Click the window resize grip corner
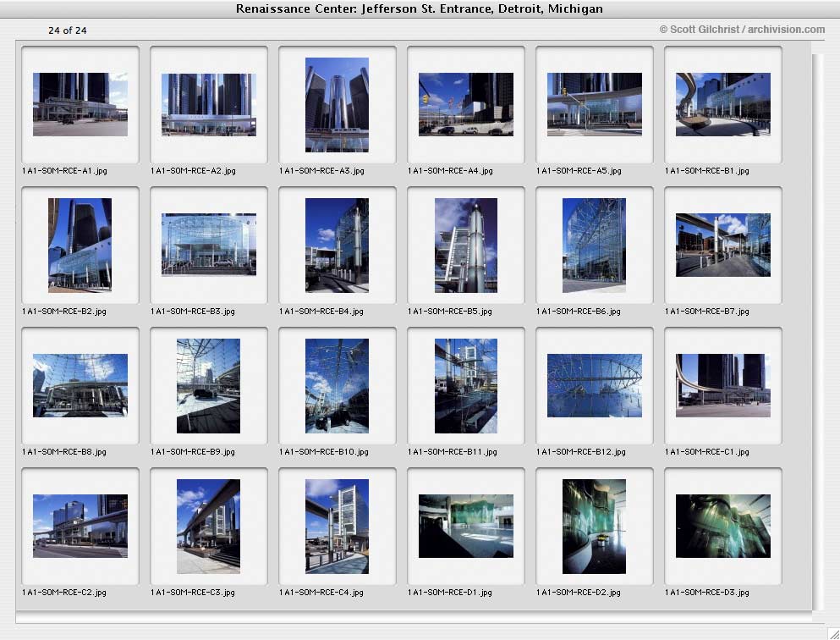 [833, 633]
